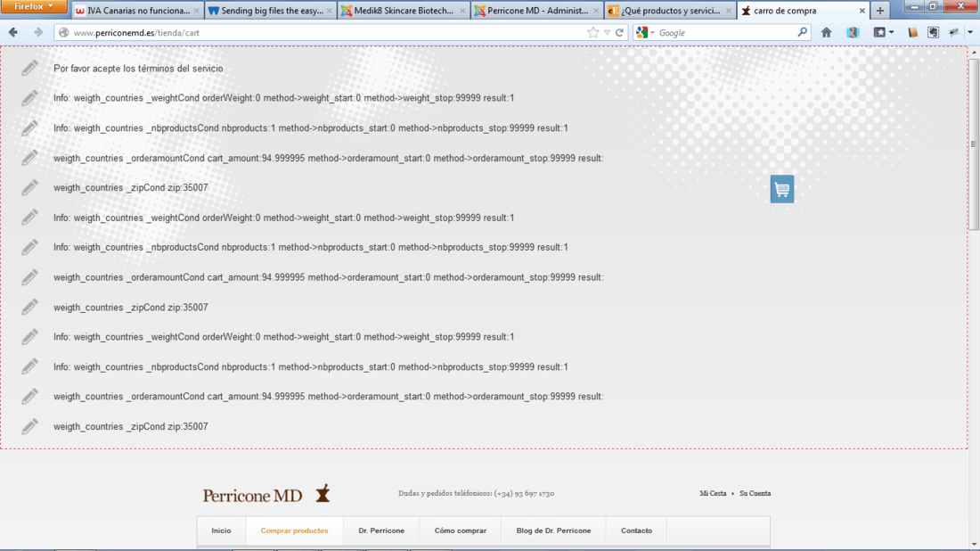Open the Firefox home page icon
Screen dimensions: 980x551
[x=826, y=32]
